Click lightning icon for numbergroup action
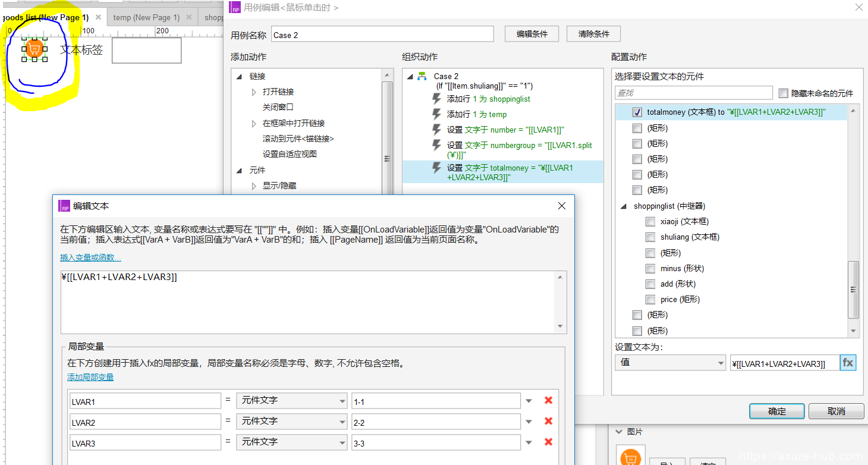The width and height of the screenshot is (868, 465). click(437, 146)
